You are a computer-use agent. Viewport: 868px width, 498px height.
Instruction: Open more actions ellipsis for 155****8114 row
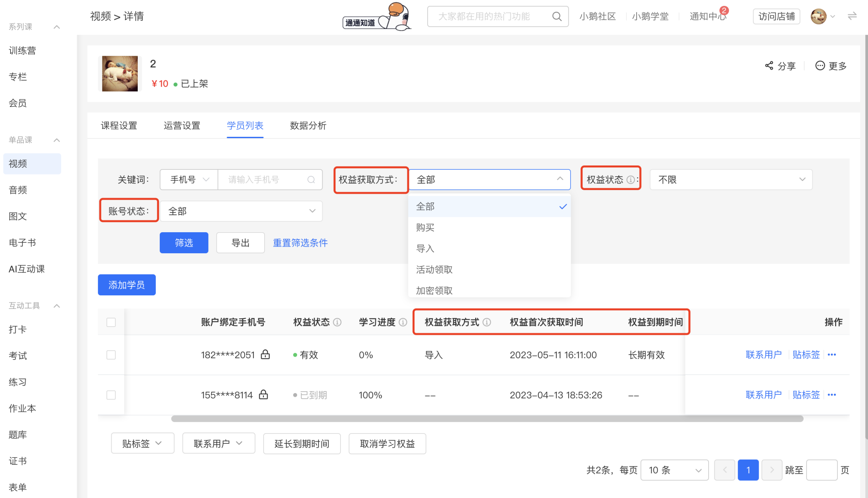tap(832, 395)
